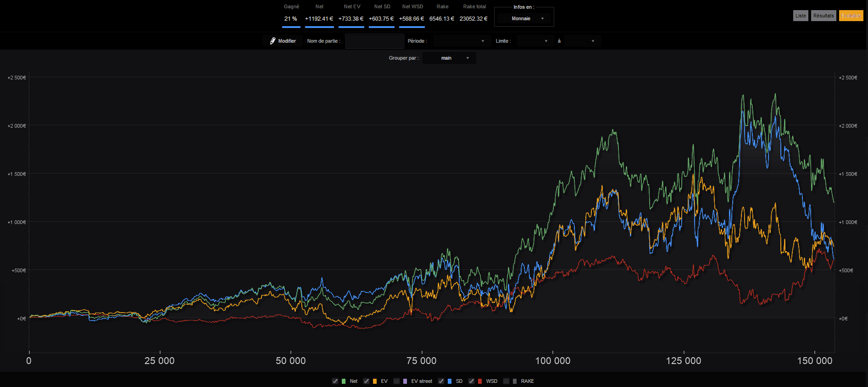868x387 pixels.
Task: Toggle the WSD series checkbox
Action: (x=471, y=381)
